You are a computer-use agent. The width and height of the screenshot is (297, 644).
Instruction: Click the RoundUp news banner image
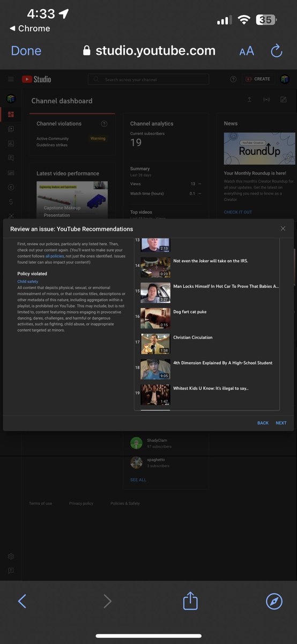(259, 149)
